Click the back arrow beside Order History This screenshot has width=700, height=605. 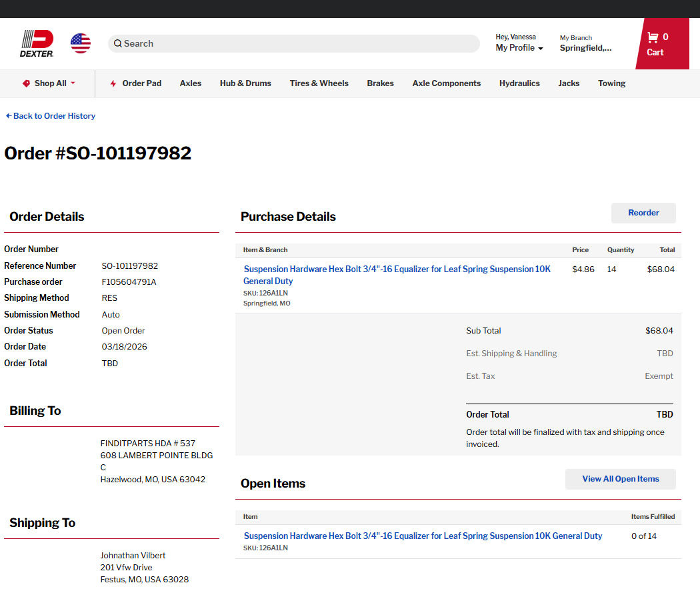tap(9, 115)
